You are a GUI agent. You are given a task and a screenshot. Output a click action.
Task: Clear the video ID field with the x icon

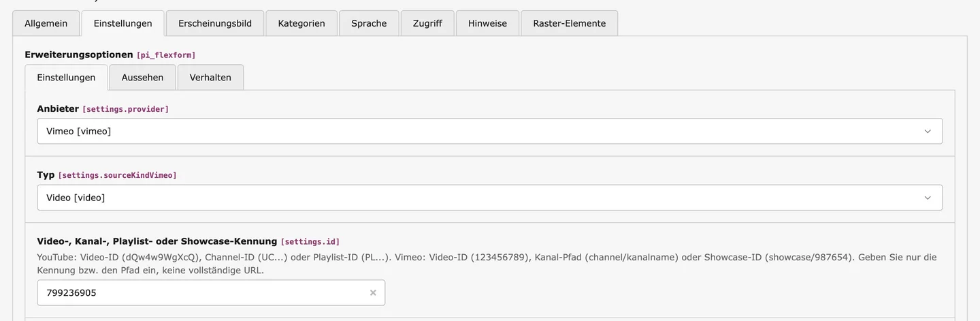tap(373, 292)
